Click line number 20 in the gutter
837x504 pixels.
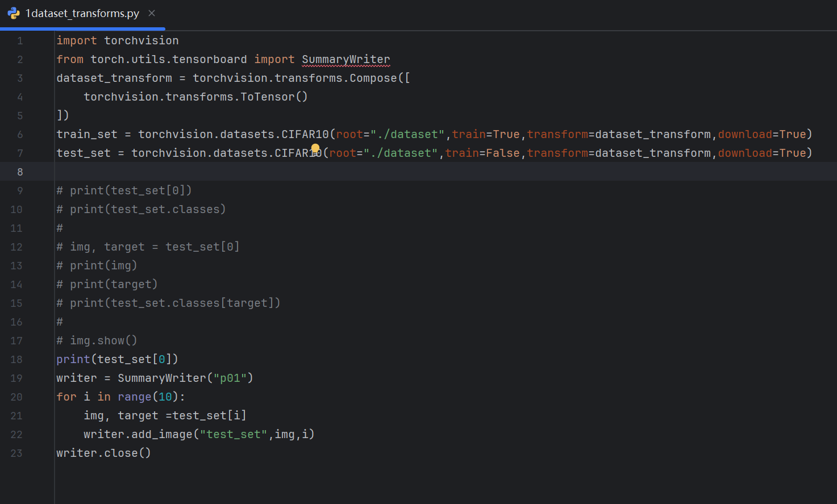tap(16, 397)
